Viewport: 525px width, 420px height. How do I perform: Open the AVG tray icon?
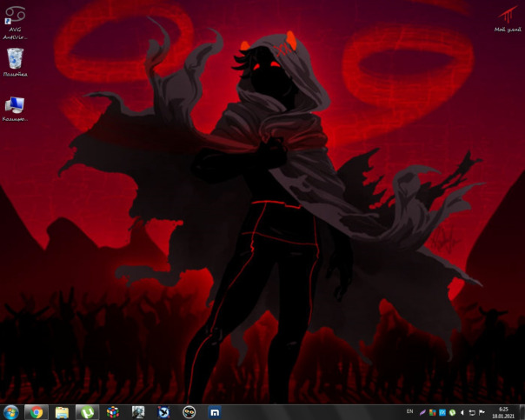click(x=433, y=413)
